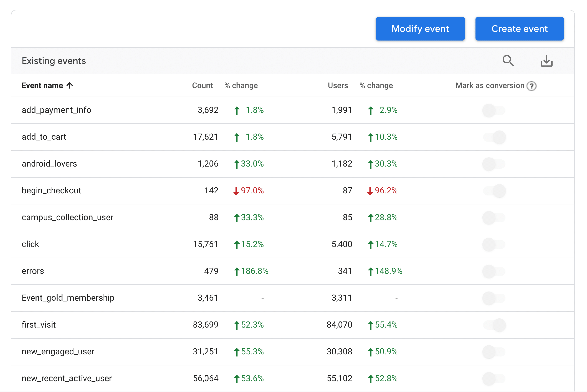The height and width of the screenshot is (392, 587).
Task: Select the campus_collection_user event name
Action: 67,217
